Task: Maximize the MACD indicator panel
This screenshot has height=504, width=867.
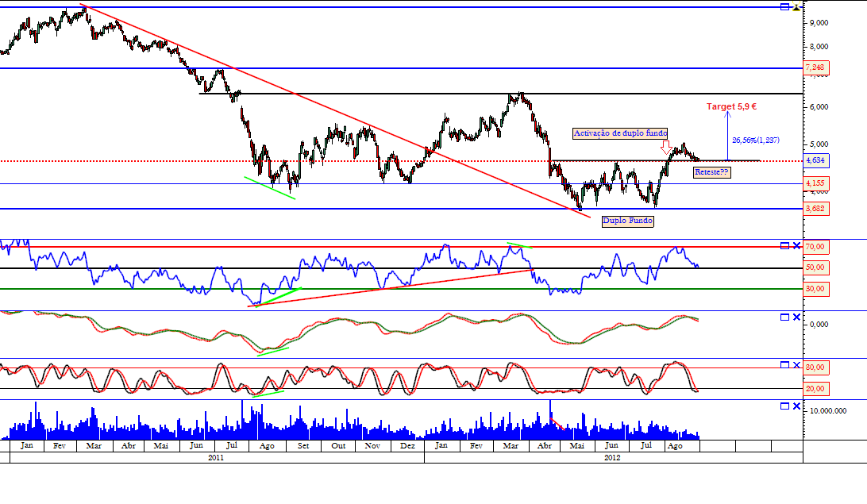Action: click(784, 317)
